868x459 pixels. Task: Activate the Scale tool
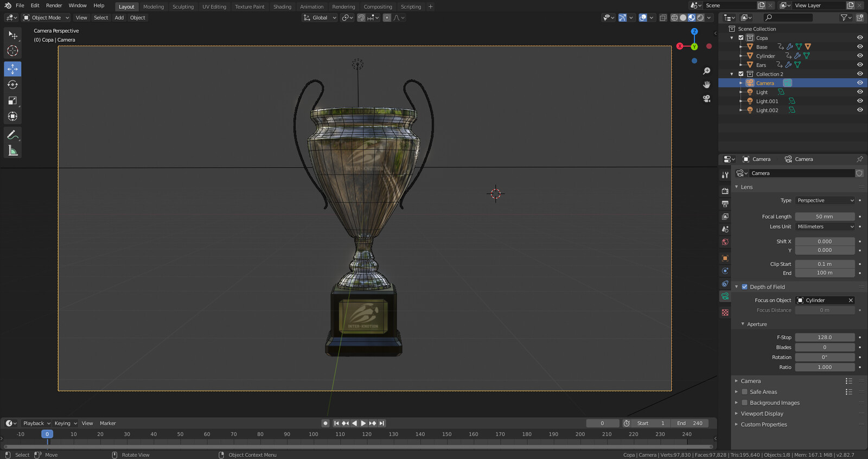pyautogui.click(x=12, y=100)
